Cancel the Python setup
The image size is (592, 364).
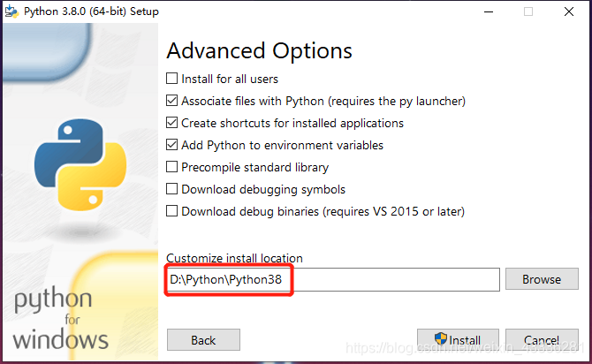542,340
